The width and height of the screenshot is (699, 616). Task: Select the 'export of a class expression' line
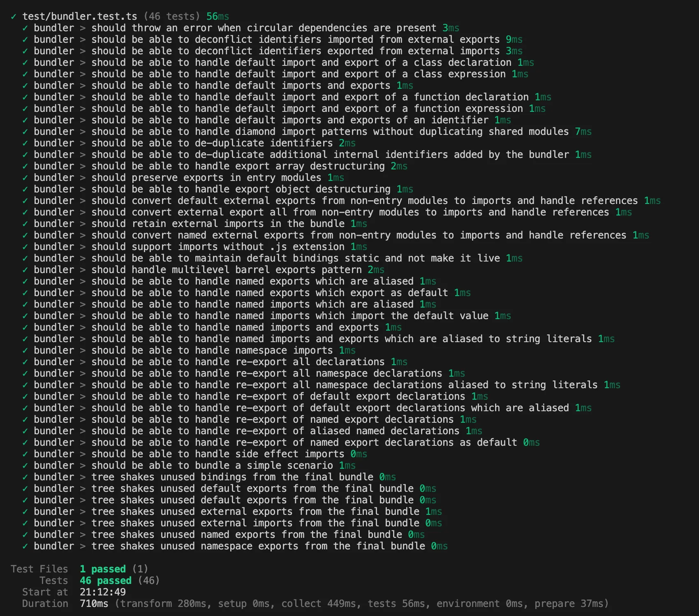pyautogui.click(x=275, y=74)
